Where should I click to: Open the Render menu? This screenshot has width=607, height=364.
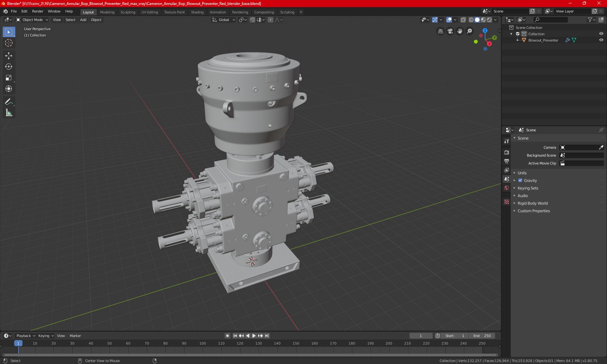37,11
